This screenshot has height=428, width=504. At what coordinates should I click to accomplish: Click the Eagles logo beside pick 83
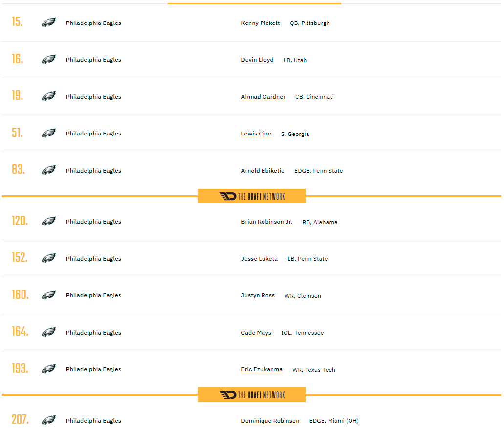pos(48,170)
